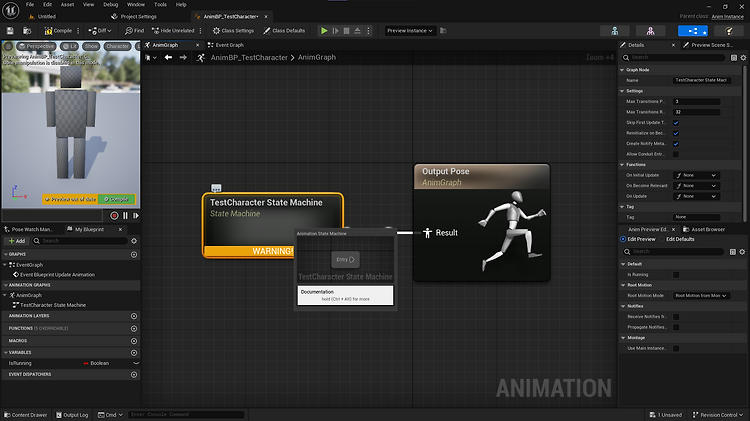Switch to Physics asset mode icon
Image resolution: width=750 pixels, height=421 pixels.
point(729,31)
